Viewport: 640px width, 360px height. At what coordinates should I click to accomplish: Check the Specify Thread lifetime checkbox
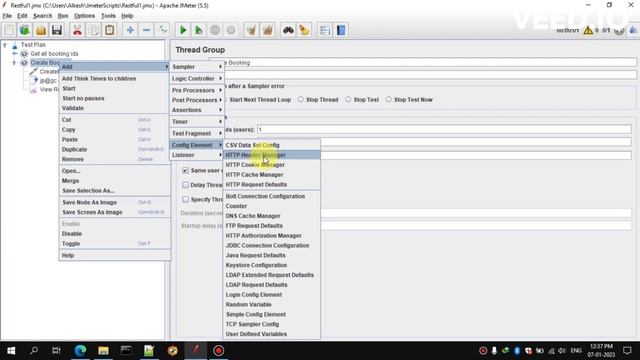pyautogui.click(x=186, y=200)
